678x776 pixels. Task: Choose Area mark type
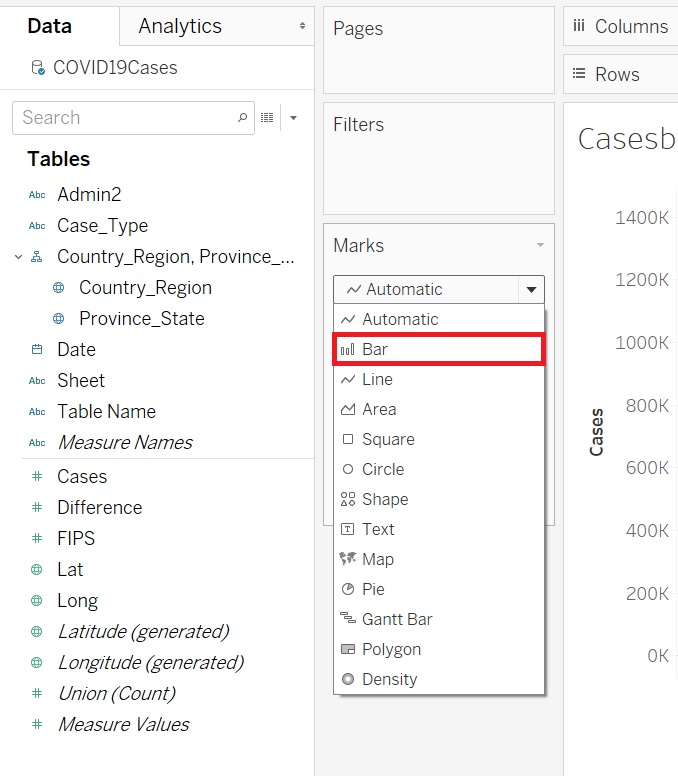point(439,409)
